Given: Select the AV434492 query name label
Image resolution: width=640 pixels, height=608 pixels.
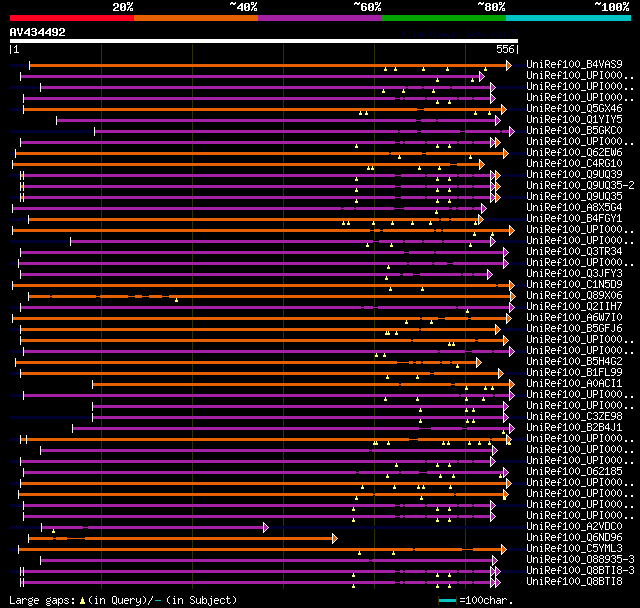Looking at the screenshot, I should point(38,32).
